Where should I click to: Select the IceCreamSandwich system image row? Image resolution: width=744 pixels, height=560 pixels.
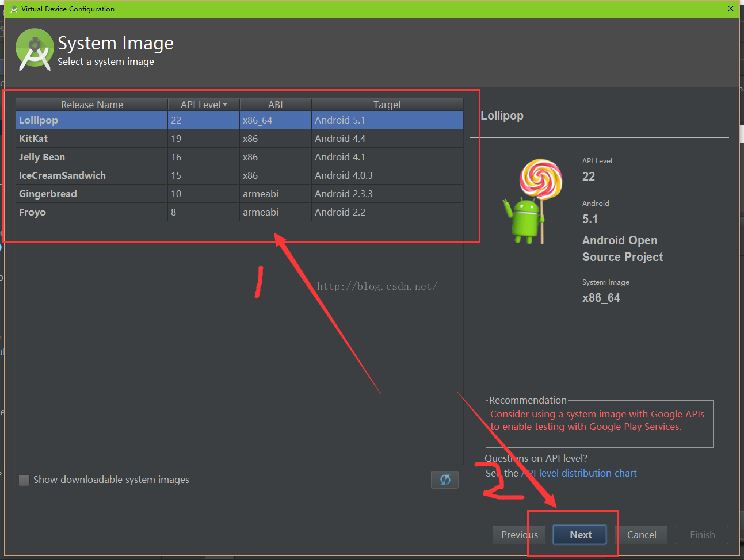(x=239, y=175)
